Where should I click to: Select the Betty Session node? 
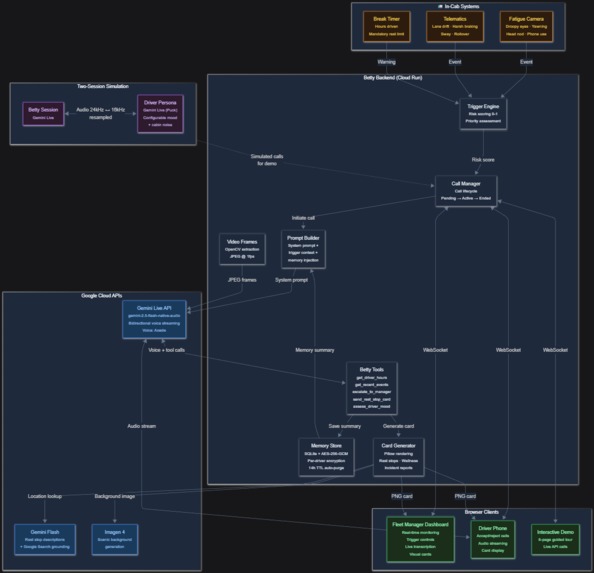coord(43,114)
